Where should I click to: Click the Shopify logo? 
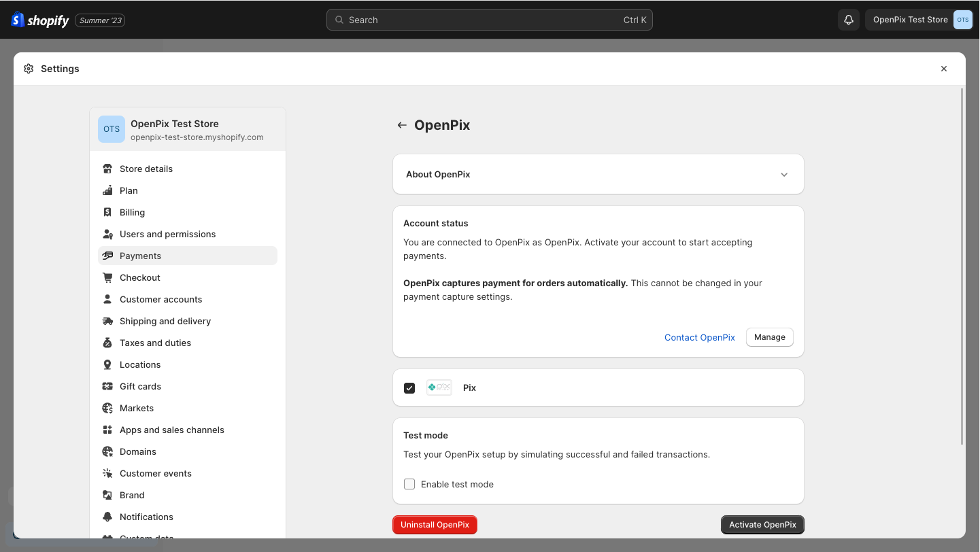[41, 20]
